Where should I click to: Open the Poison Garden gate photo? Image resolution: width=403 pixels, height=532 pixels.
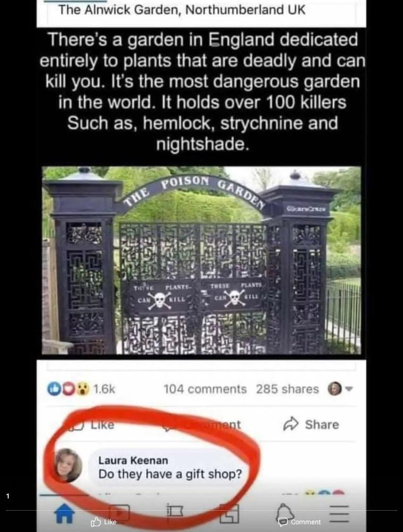(x=201, y=260)
